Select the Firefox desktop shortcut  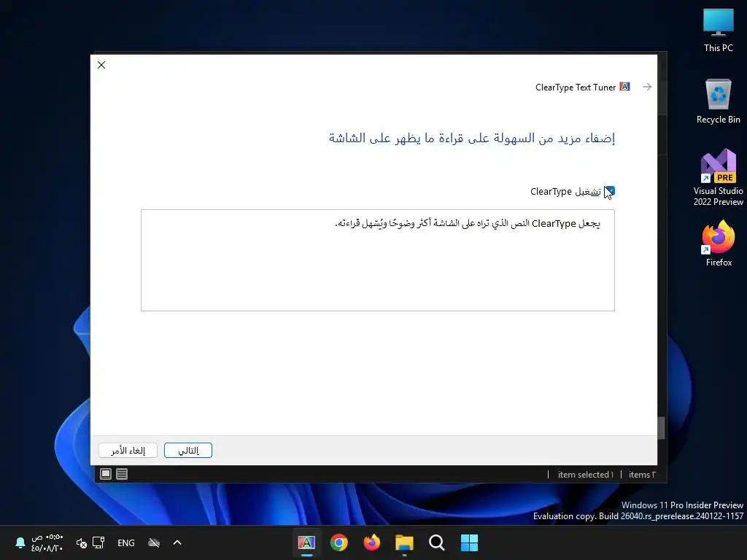pos(719,244)
